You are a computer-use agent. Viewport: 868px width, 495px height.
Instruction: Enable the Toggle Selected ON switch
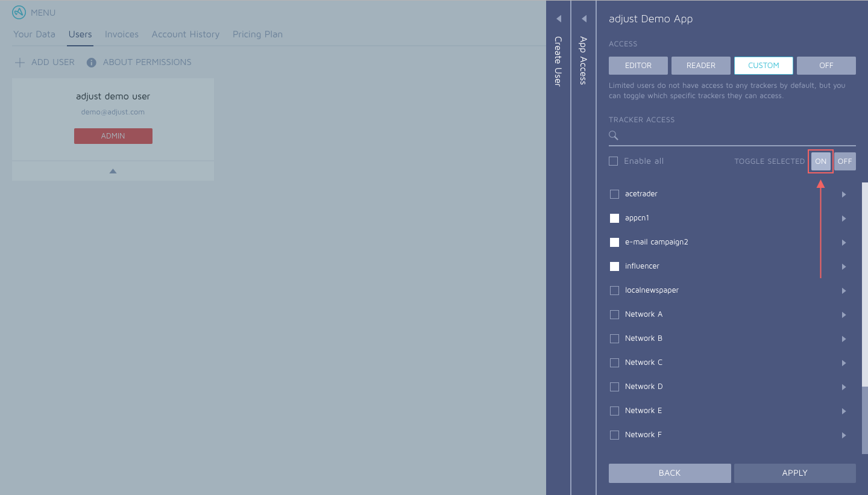coord(820,161)
